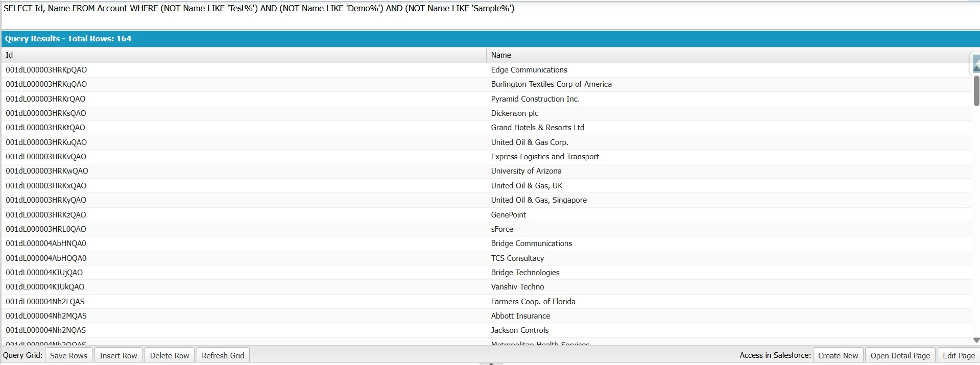Select Id cell 001dL000004AbHNQA0

244,244
